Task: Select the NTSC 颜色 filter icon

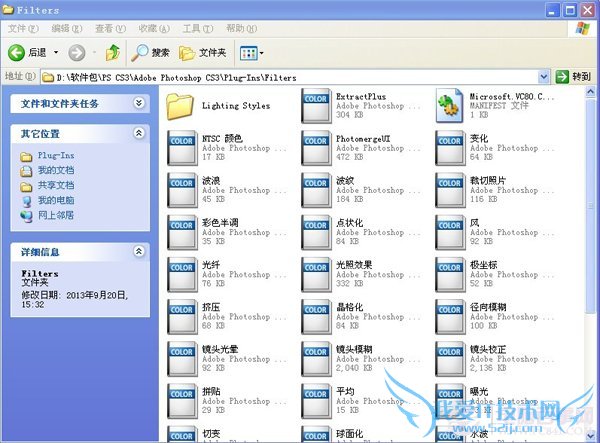Action: point(182,148)
